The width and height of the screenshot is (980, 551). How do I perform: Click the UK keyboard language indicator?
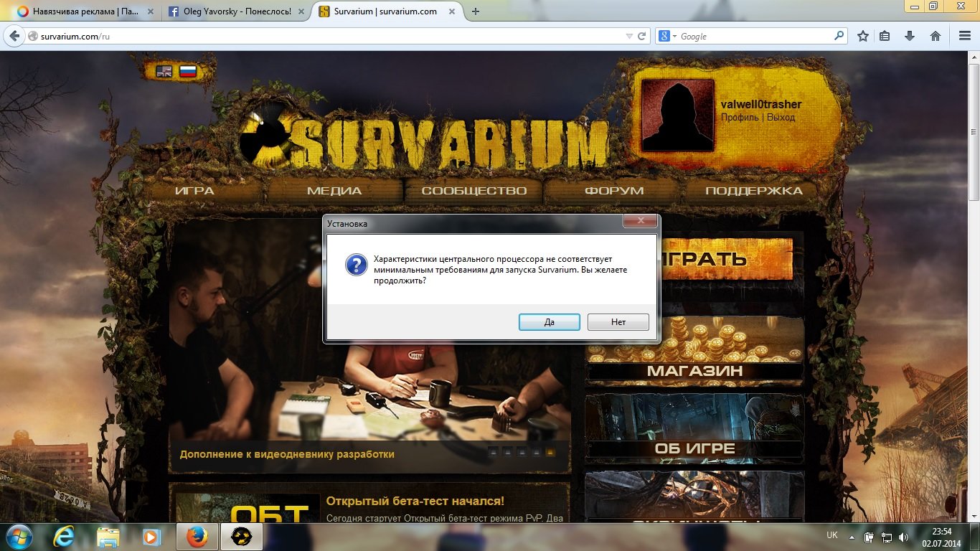[x=832, y=535]
